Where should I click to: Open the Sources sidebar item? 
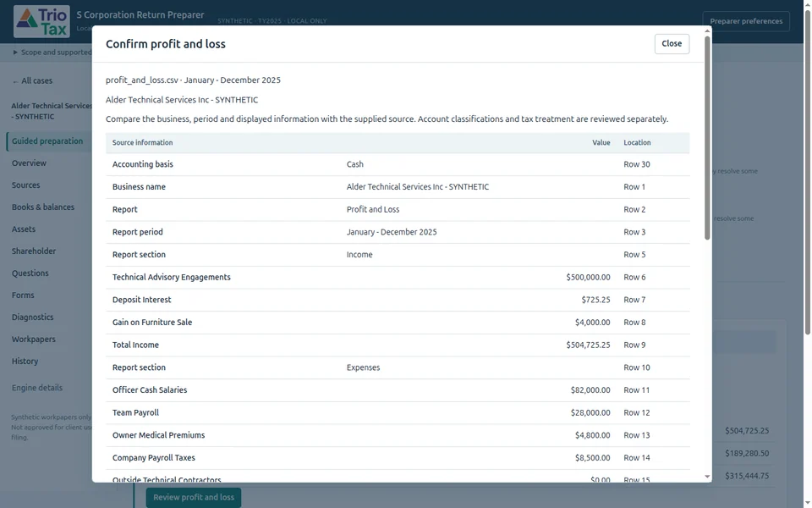(x=26, y=185)
